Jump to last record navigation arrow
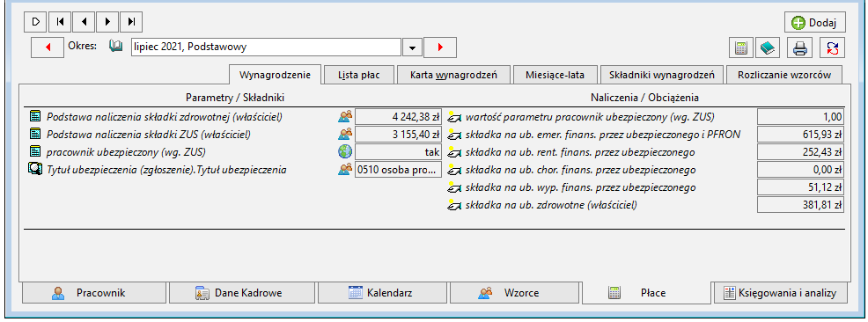Viewport: 868px width, 322px height. (130, 22)
